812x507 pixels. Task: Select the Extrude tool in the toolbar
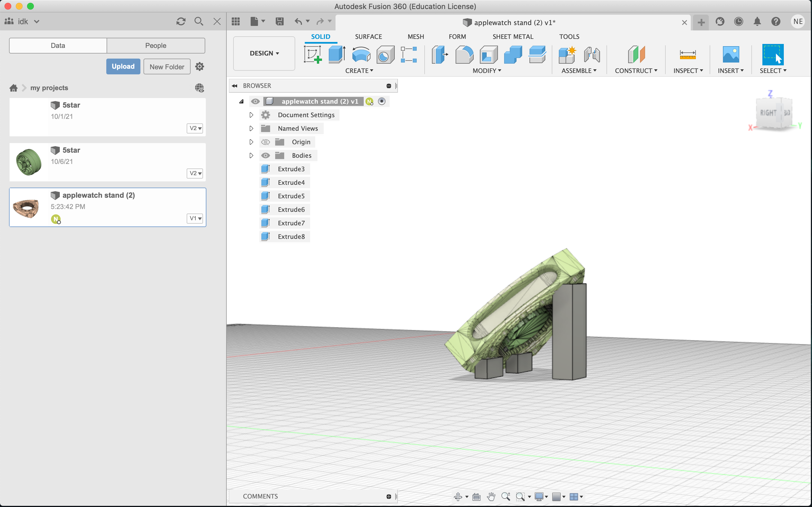point(337,54)
